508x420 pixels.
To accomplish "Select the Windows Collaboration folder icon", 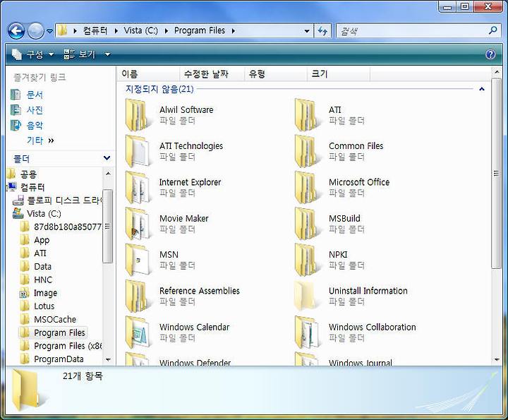I will (306, 332).
